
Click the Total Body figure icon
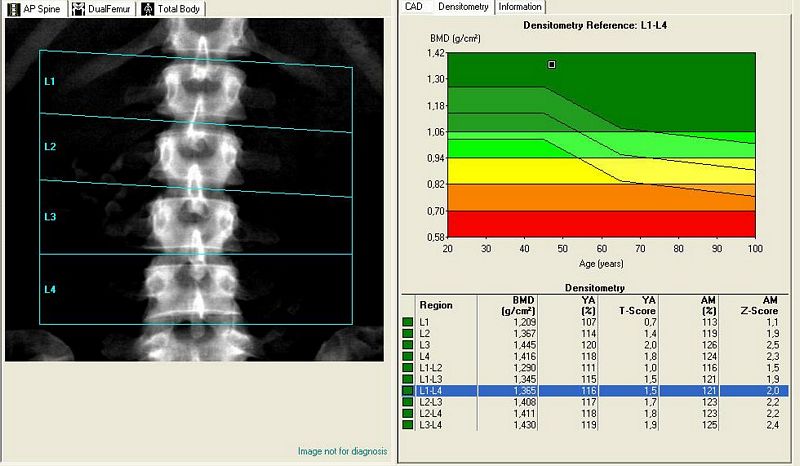[146, 9]
